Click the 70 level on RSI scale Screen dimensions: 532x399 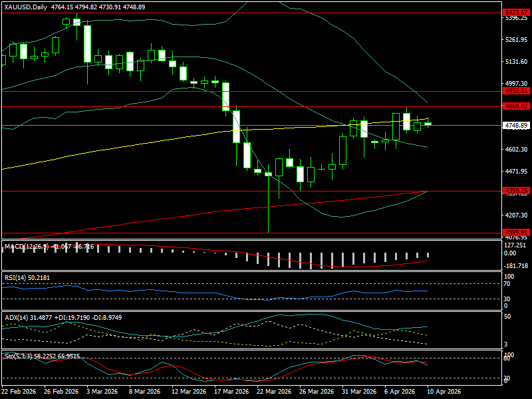point(508,284)
